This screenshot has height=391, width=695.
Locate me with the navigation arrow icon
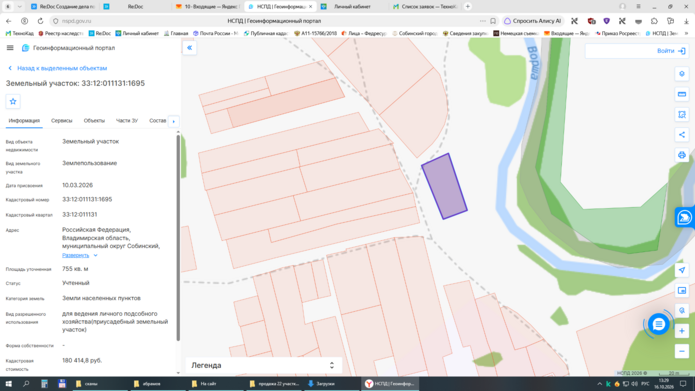click(x=682, y=270)
